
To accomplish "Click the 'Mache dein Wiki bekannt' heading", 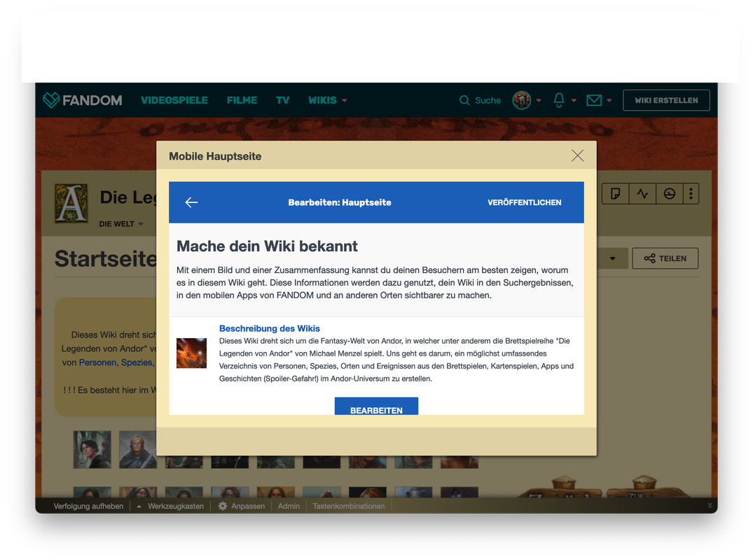I will (267, 246).
